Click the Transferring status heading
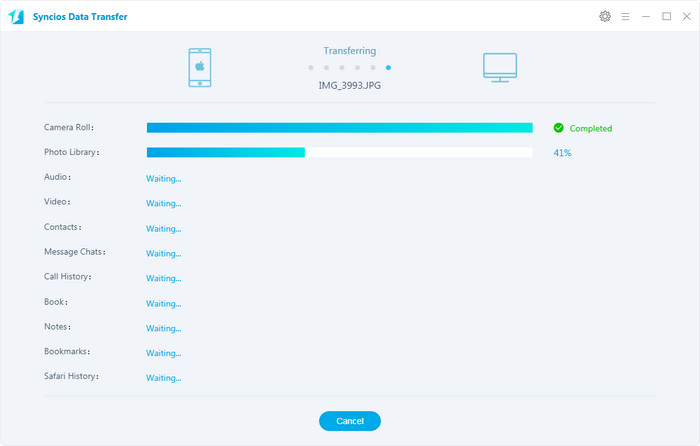This screenshot has height=446, width=700. [x=350, y=51]
